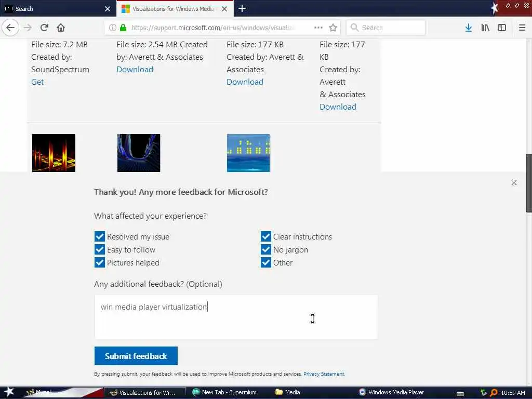Click the address bar URL
This screenshot has width=532, height=399.
tap(213, 28)
